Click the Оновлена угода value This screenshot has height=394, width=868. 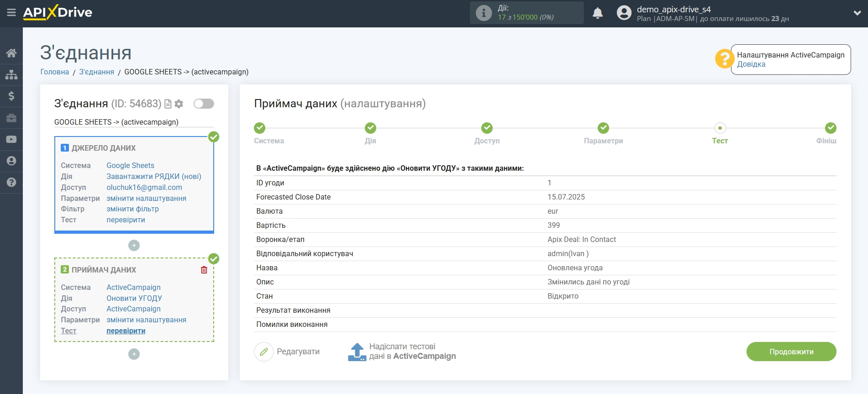(x=575, y=268)
